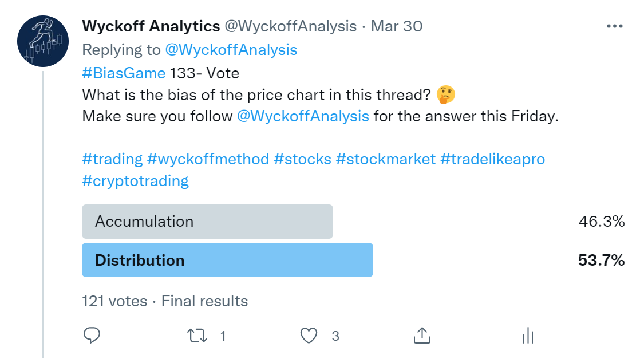Click the Mar 30 timestamp
644x359 pixels.
(x=396, y=26)
